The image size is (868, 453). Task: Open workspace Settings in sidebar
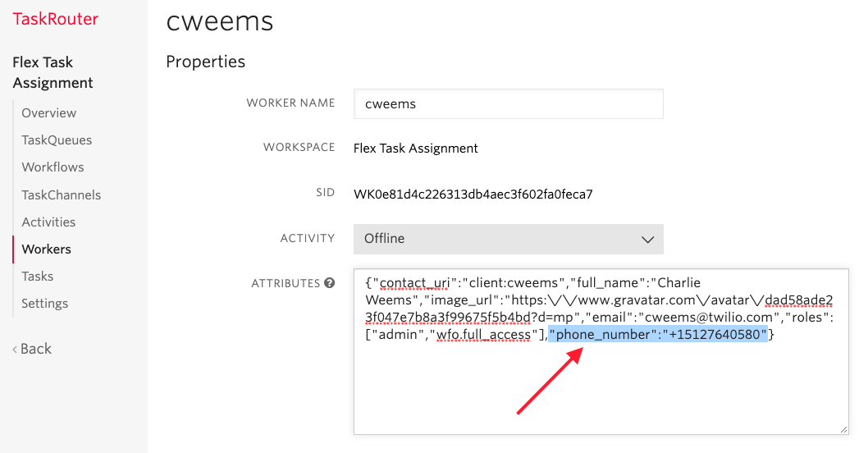[x=44, y=304]
